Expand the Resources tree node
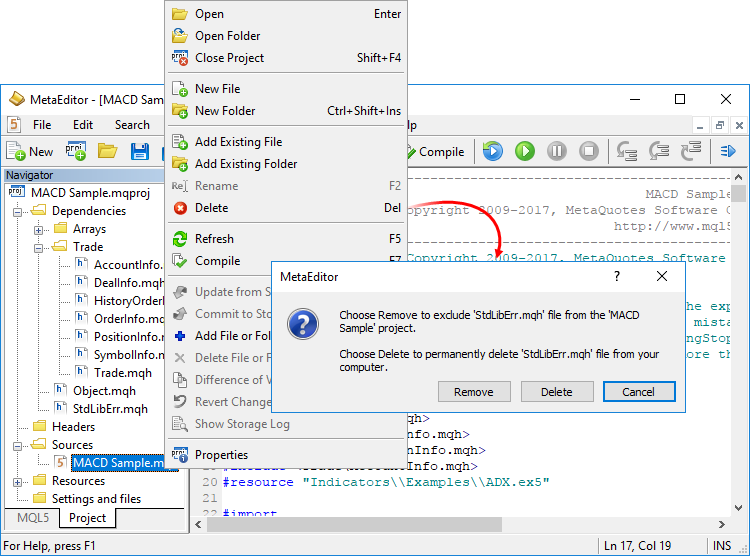 pyautogui.click(x=18, y=482)
